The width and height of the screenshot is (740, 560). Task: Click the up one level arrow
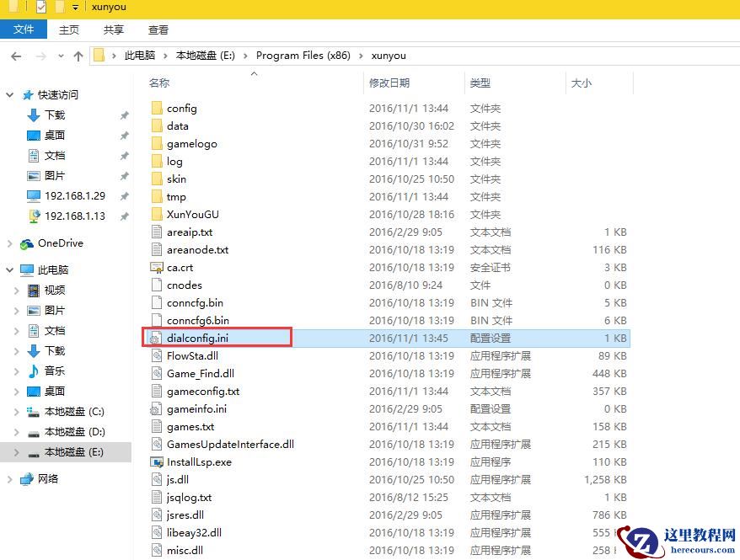pyautogui.click(x=79, y=56)
